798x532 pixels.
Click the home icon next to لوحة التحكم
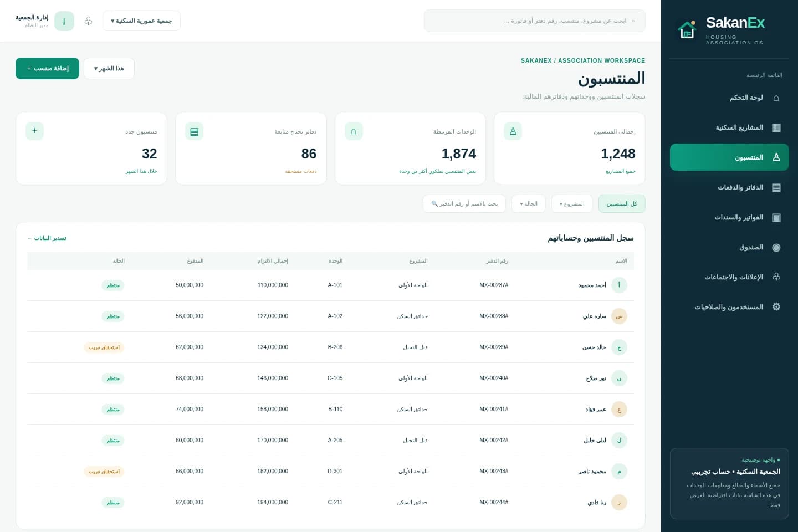click(x=776, y=98)
